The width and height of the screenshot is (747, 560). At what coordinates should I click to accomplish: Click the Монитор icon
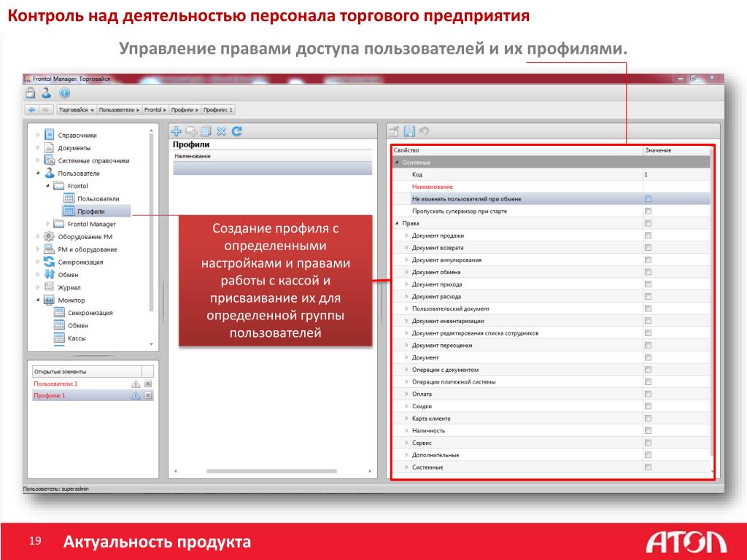pos(49,300)
